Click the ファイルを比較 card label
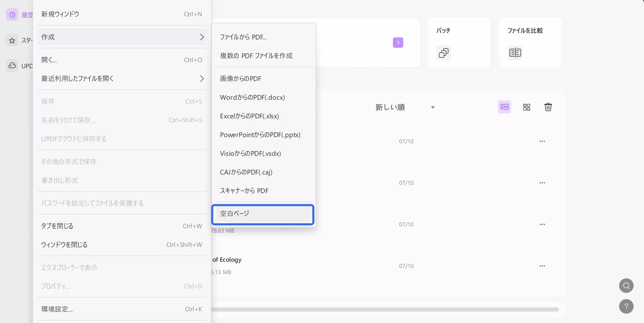Image resolution: width=644 pixels, height=323 pixels. pos(525,30)
